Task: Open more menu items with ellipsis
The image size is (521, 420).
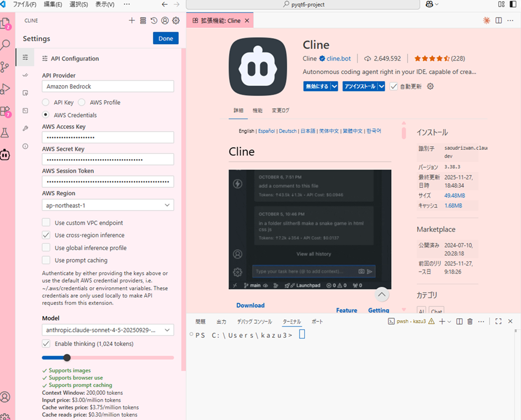Action: [127, 4]
